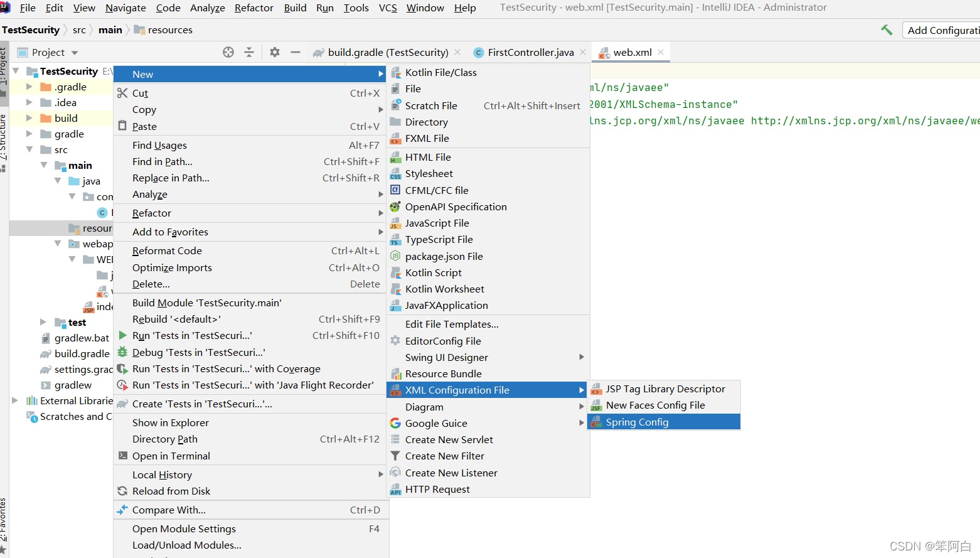Click the Google Guice icon
Image resolution: width=980 pixels, height=558 pixels.
click(395, 423)
